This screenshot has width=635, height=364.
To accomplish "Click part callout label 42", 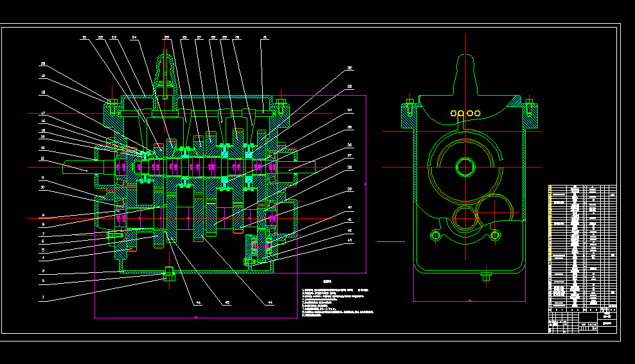I will [x=350, y=231].
